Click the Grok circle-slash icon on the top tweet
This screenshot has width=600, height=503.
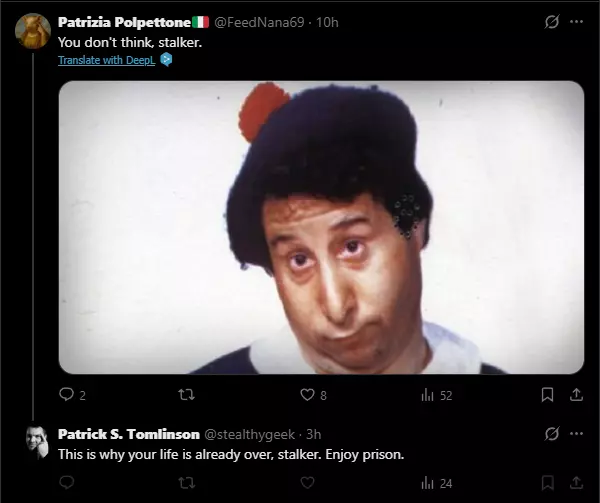pyautogui.click(x=551, y=22)
